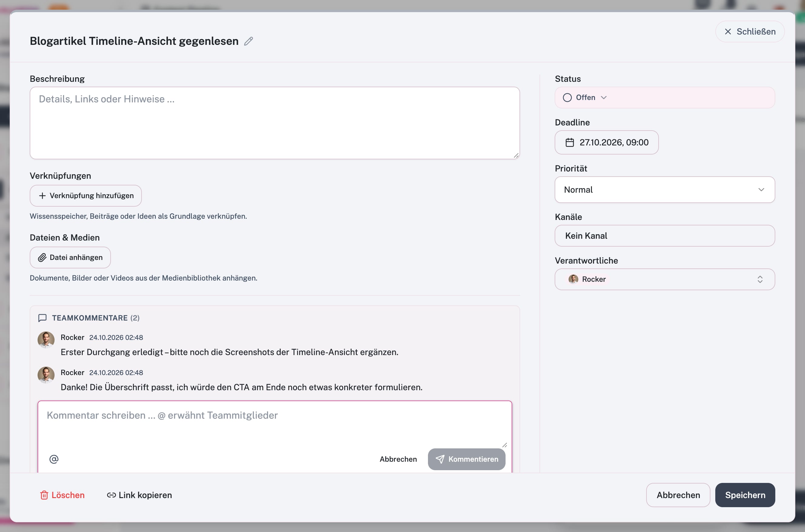Image resolution: width=805 pixels, height=532 pixels.
Task: Click Rocker's avatar on CTA comment
Action: (46, 375)
